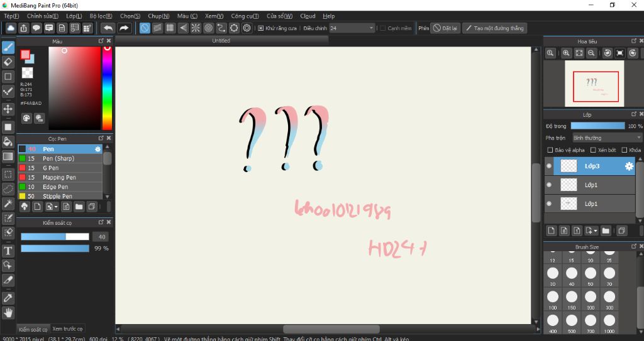Click the brush size slider showing 40
The height and width of the screenshot is (341, 644).
coord(55,237)
